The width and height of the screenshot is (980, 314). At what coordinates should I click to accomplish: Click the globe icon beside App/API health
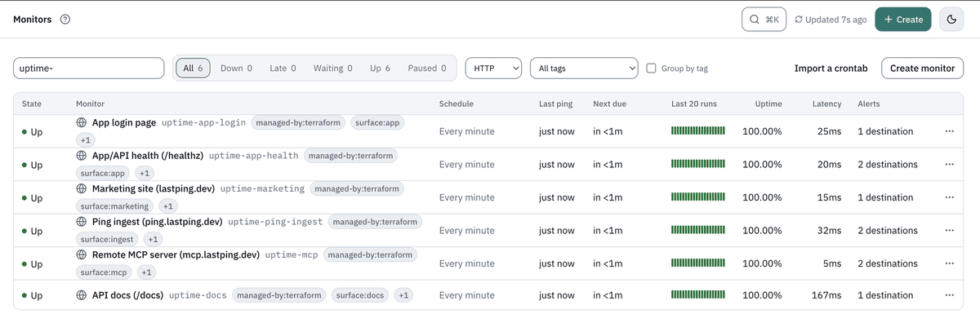82,155
